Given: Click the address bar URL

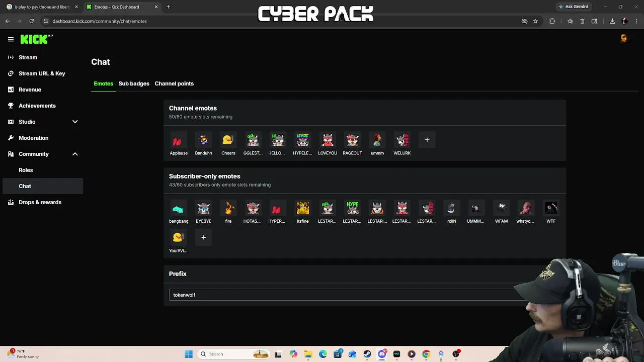Looking at the screenshot, I should click(x=100, y=21).
